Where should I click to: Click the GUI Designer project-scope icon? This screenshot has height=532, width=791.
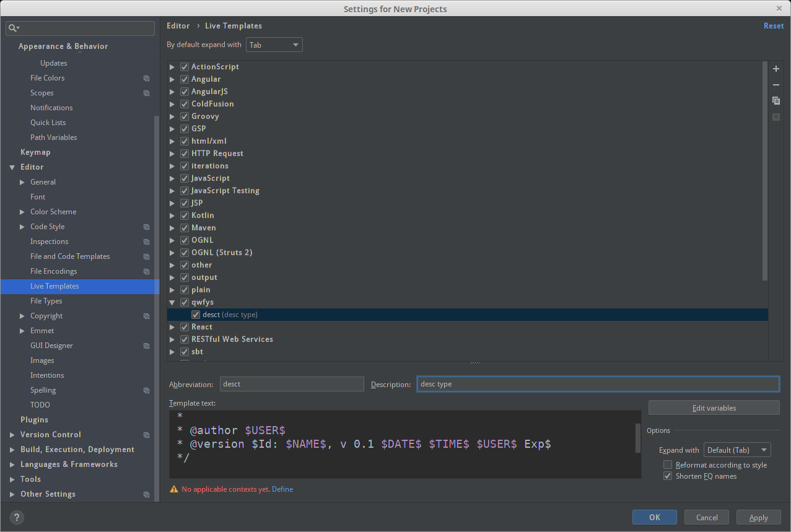pyautogui.click(x=146, y=346)
